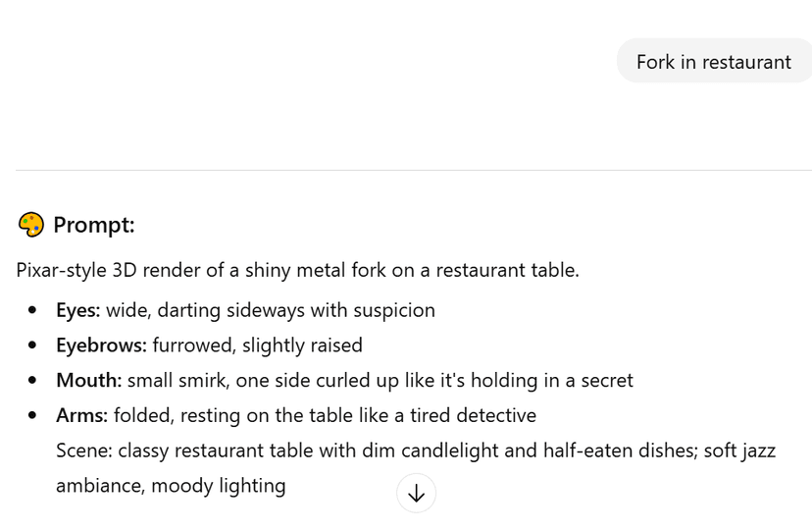The image size is (812, 530).
Task: Click the bullet point before Eyebrows
Action: click(x=32, y=345)
